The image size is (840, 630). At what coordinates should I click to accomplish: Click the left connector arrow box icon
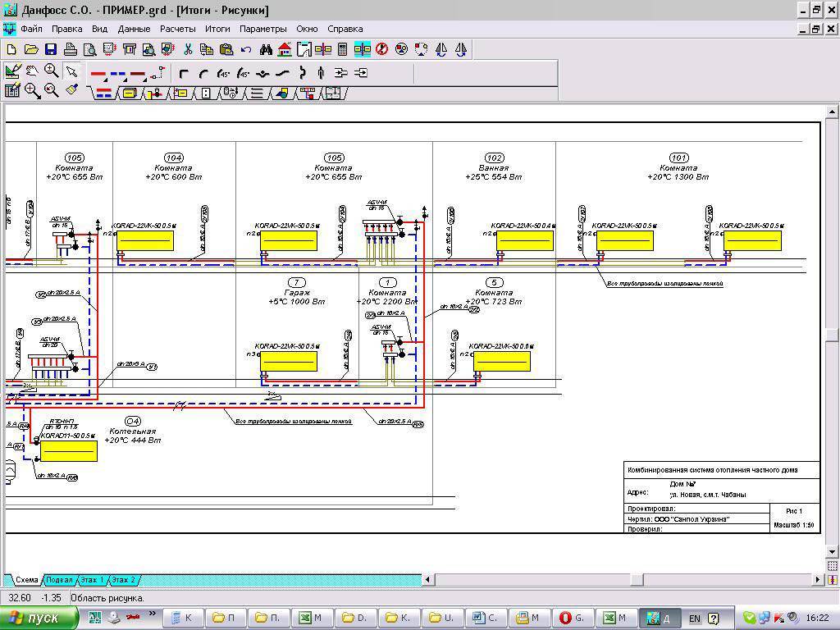coord(340,73)
